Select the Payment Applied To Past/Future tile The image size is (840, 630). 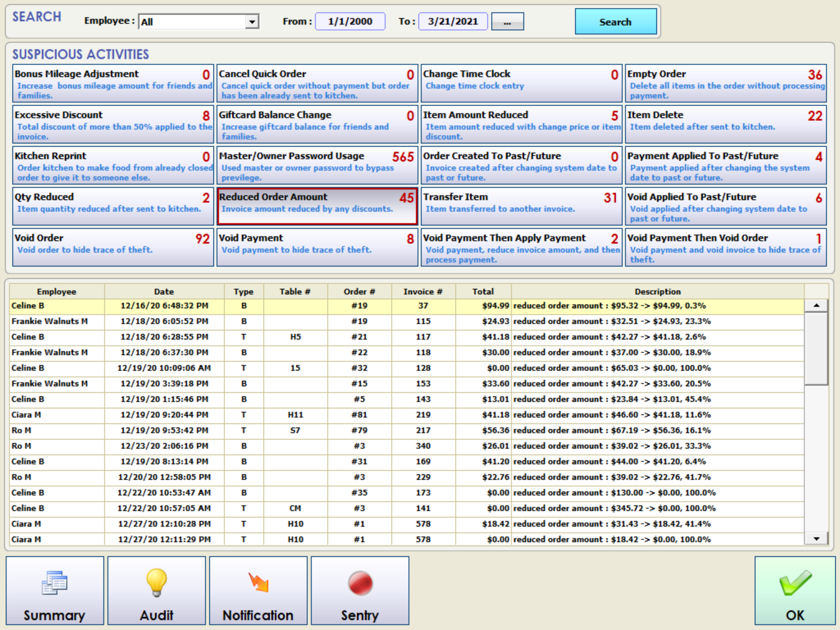726,166
